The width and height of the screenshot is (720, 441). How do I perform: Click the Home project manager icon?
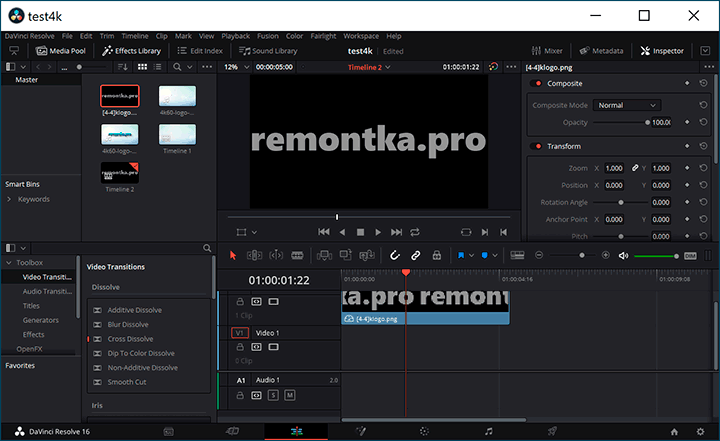674,432
